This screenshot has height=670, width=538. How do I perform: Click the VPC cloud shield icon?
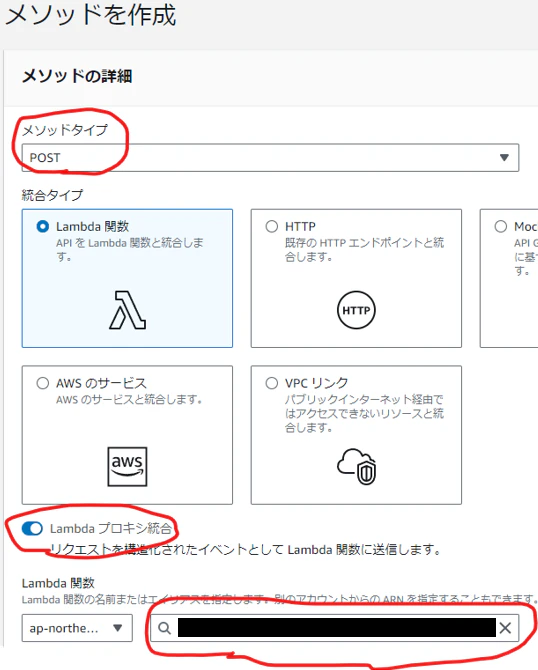click(356, 467)
